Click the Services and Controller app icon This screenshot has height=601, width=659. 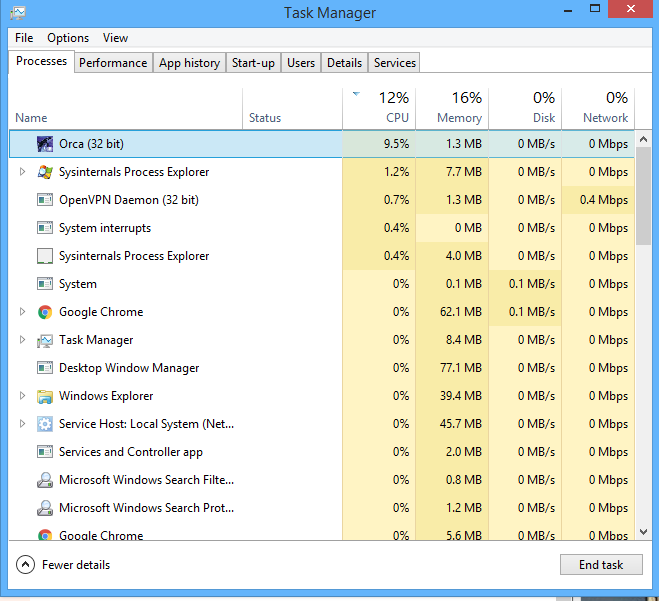point(45,452)
